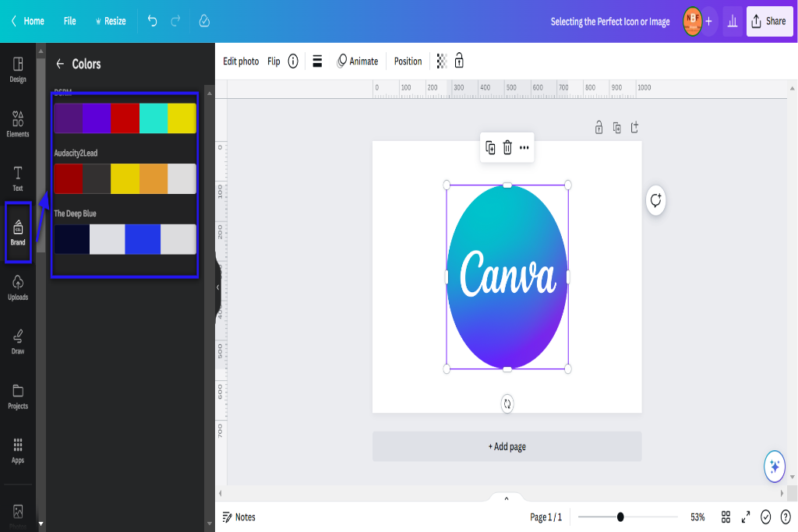Toggle the lock for the selected image
Viewport: 798px width, 532px height.
click(x=459, y=61)
